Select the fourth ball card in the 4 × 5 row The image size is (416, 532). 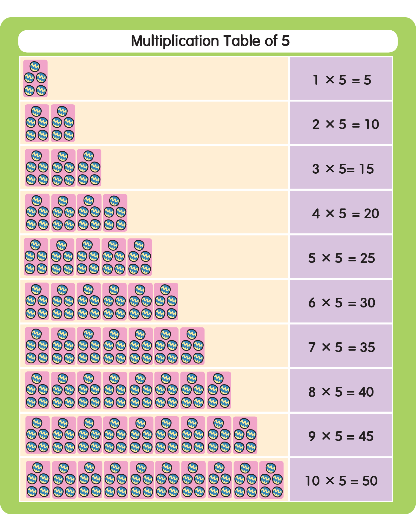click(115, 213)
